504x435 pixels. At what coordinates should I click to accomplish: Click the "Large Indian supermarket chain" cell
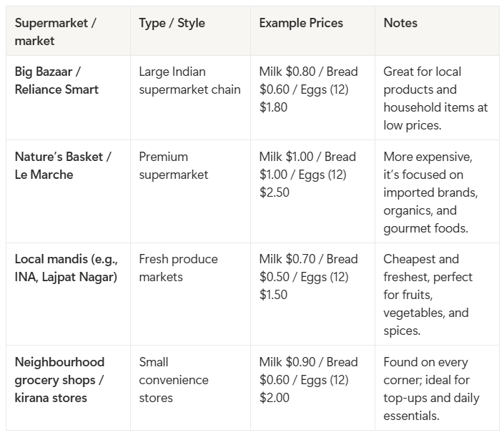[x=189, y=80]
